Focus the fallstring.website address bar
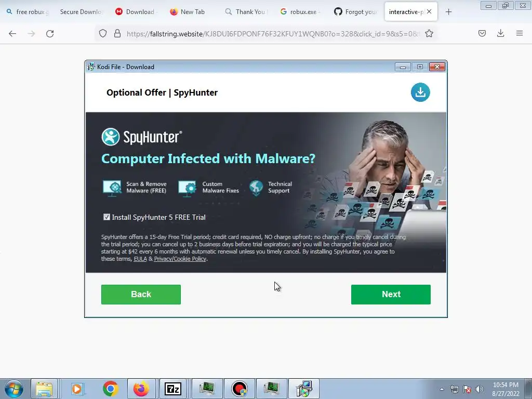Viewport: 532px width, 399px height. point(273,34)
